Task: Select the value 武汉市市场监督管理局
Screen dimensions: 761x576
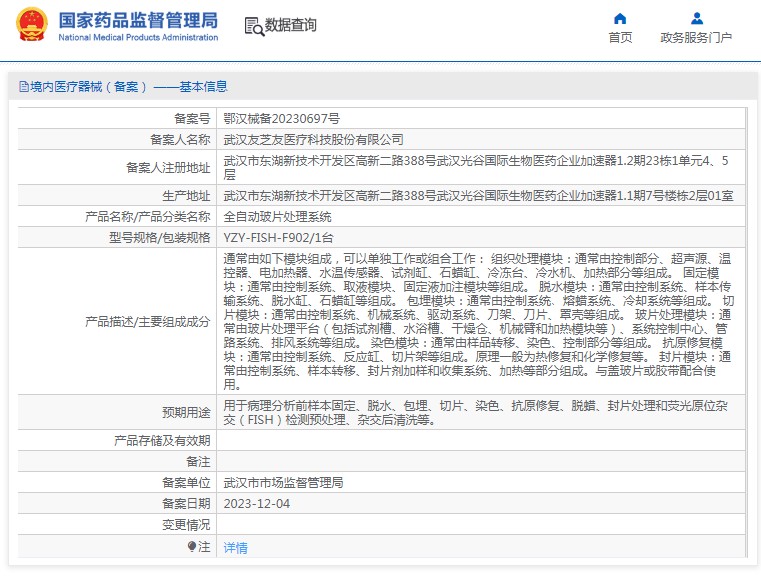Action: pos(283,483)
